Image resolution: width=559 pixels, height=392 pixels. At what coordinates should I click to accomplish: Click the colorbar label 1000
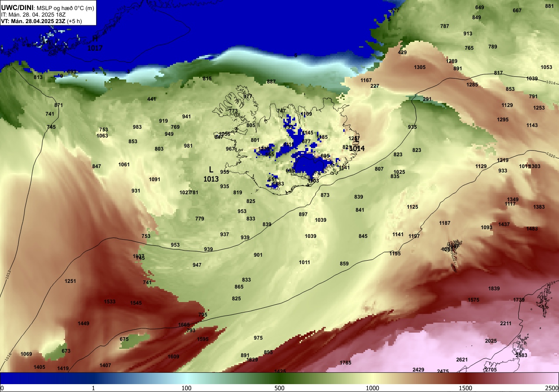pyautogui.click(x=373, y=388)
